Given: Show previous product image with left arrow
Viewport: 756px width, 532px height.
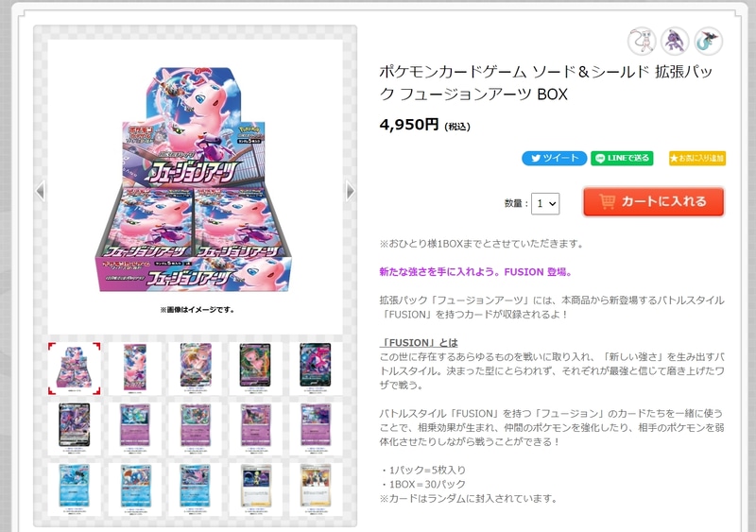Looking at the screenshot, I should point(41,191).
